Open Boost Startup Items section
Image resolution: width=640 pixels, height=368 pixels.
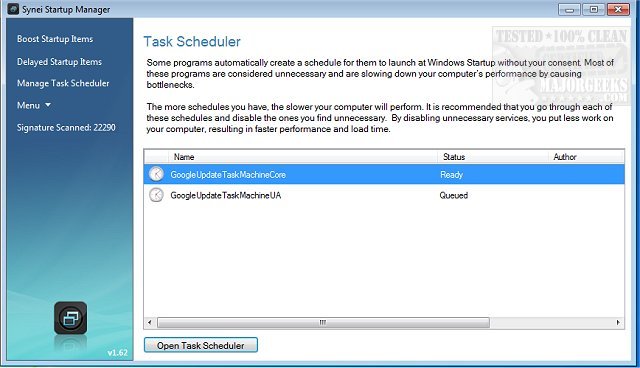click(55, 39)
